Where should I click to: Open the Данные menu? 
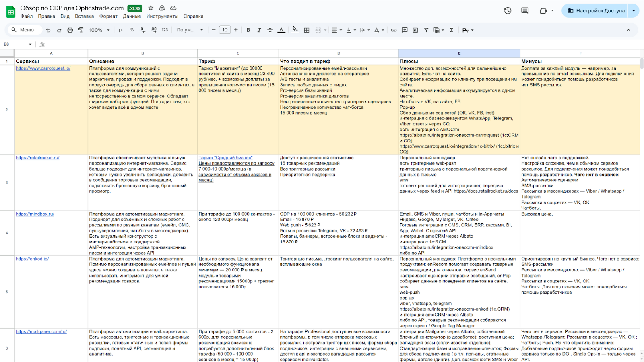[x=132, y=16]
